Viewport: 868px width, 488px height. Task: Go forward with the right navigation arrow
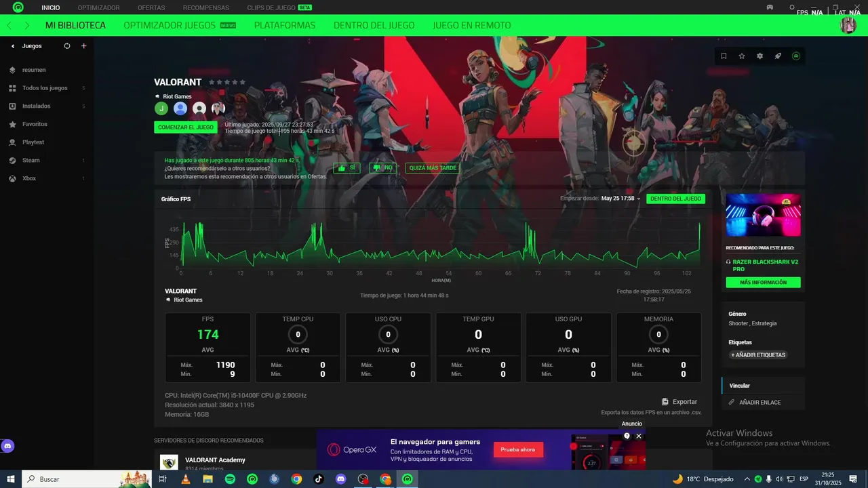[x=26, y=25]
